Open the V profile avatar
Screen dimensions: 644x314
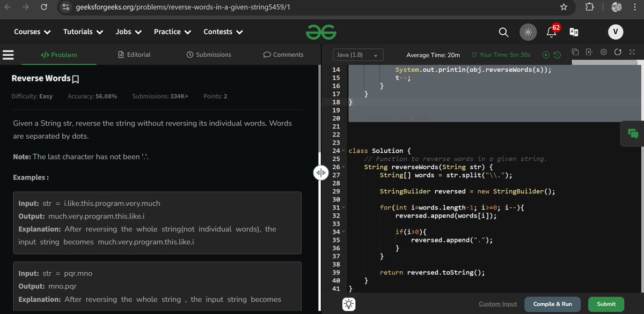pyautogui.click(x=615, y=32)
